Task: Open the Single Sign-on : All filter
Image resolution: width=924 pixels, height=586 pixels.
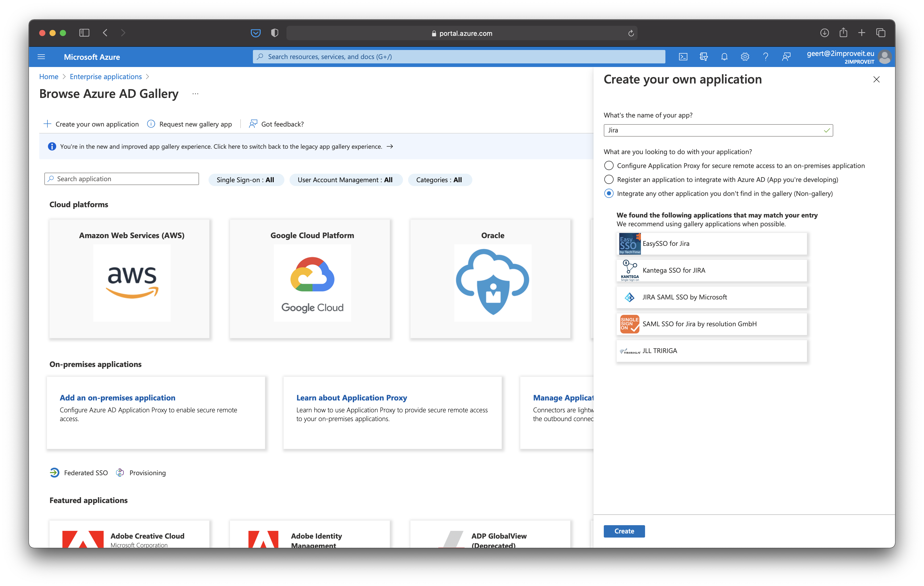Action: 246,180
